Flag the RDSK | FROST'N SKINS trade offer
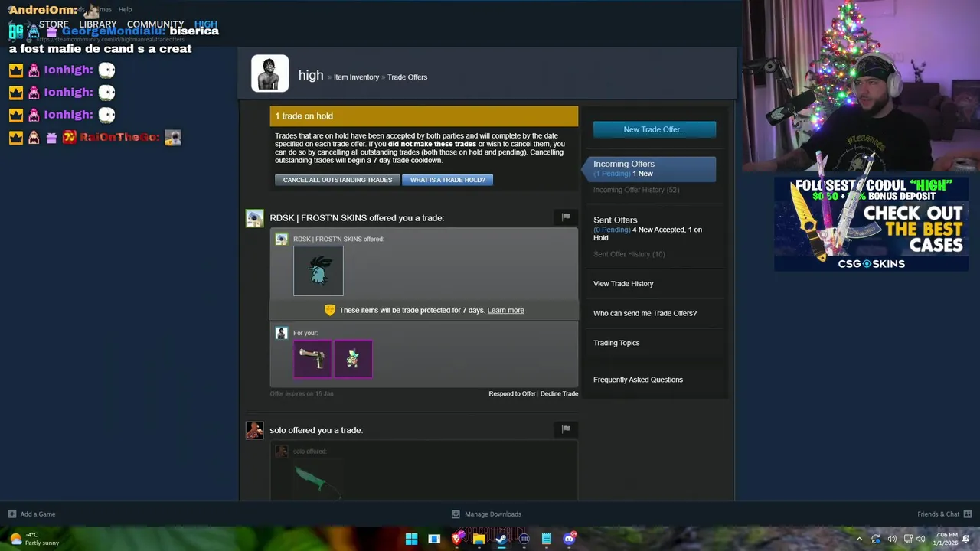The image size is (980, 551). point(566,217)
